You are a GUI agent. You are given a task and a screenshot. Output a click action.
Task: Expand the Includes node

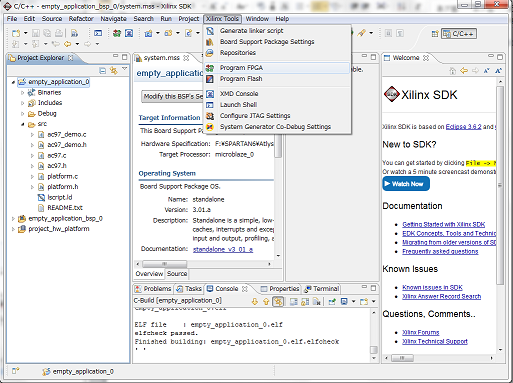pos(23,103)
